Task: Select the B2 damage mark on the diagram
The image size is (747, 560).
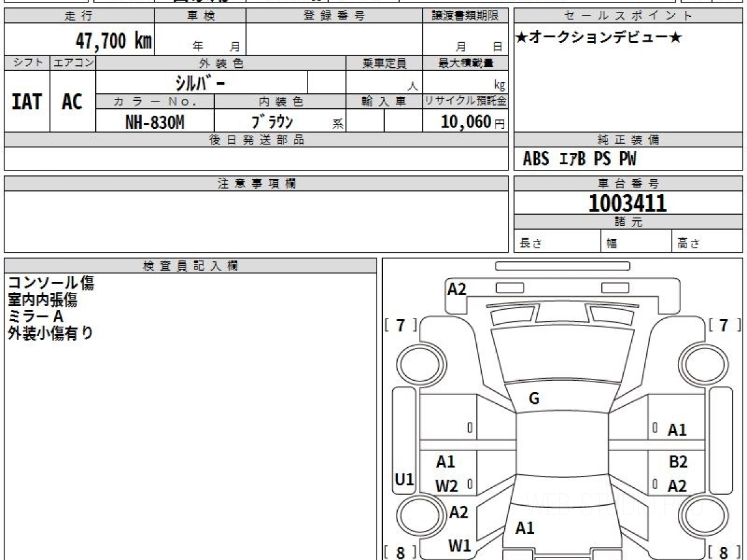Action: coord(678,462)
